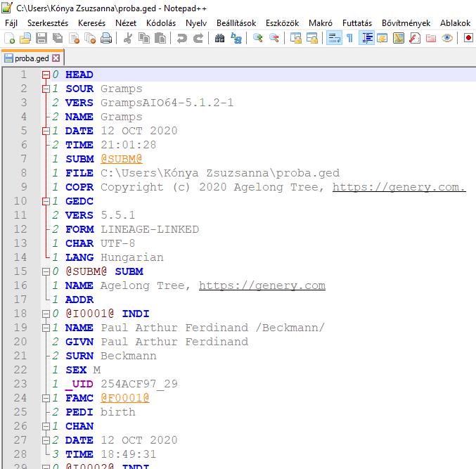The image size is (476, 469).
Task: Open the Replace toolbar icon
Action: [236, 39]
